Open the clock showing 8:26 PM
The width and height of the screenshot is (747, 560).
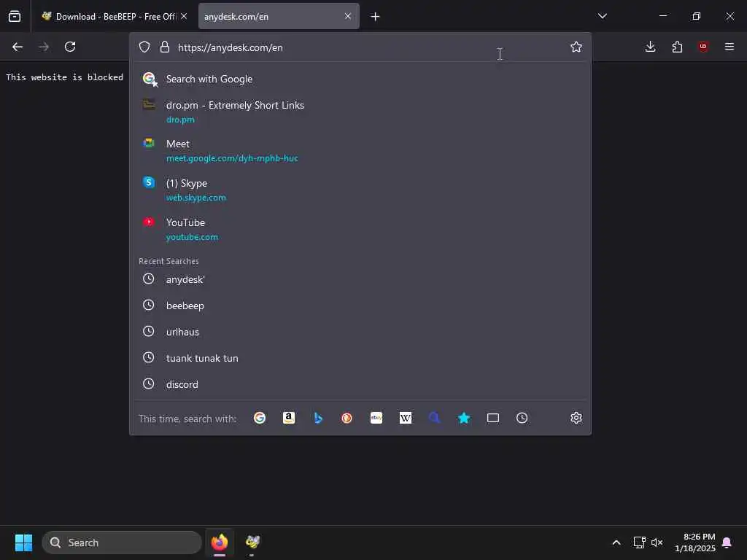(x=695, y=542)
